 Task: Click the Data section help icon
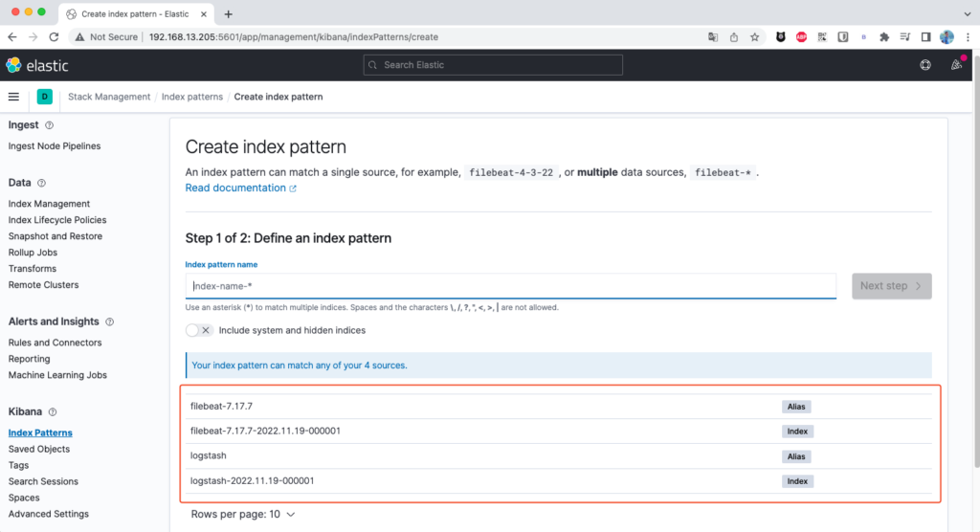click(41, 183)
